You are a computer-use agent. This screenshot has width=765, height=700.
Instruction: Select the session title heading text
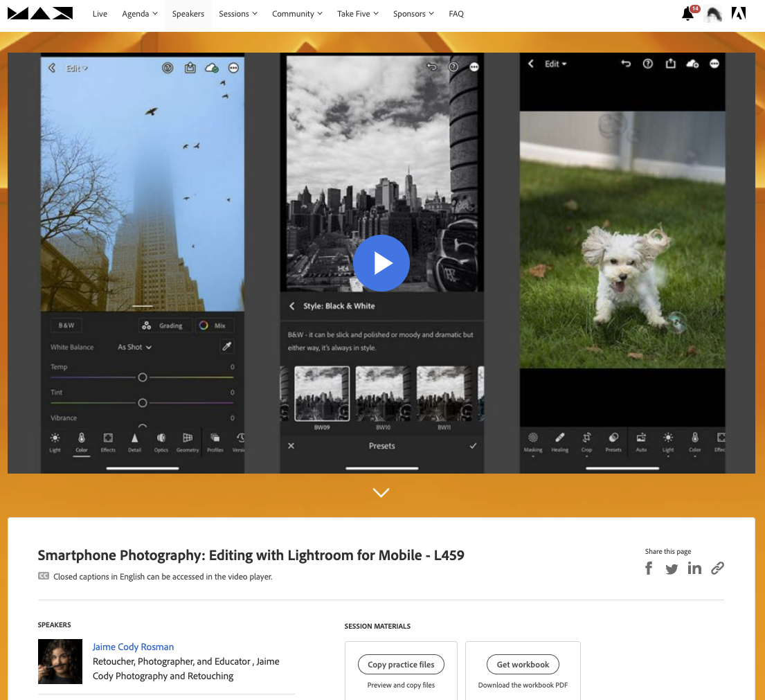tap(251, 555)
